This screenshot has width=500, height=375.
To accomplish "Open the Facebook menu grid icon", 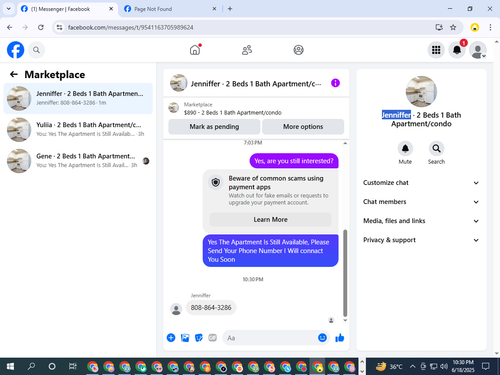I will point(436,50).
